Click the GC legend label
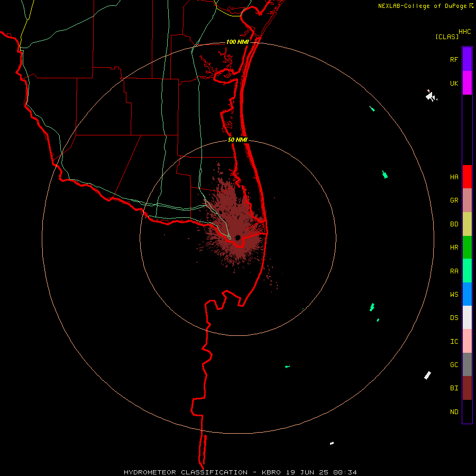This screenshot has width=476, height=476. click(x=454, y=365)
